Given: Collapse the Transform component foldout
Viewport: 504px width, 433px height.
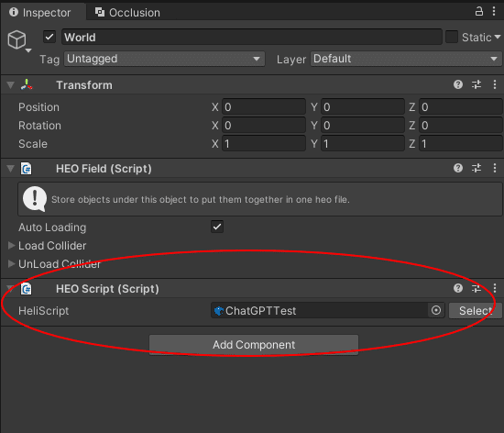Looking at the screenshot, I should click(x=11, y=85).
